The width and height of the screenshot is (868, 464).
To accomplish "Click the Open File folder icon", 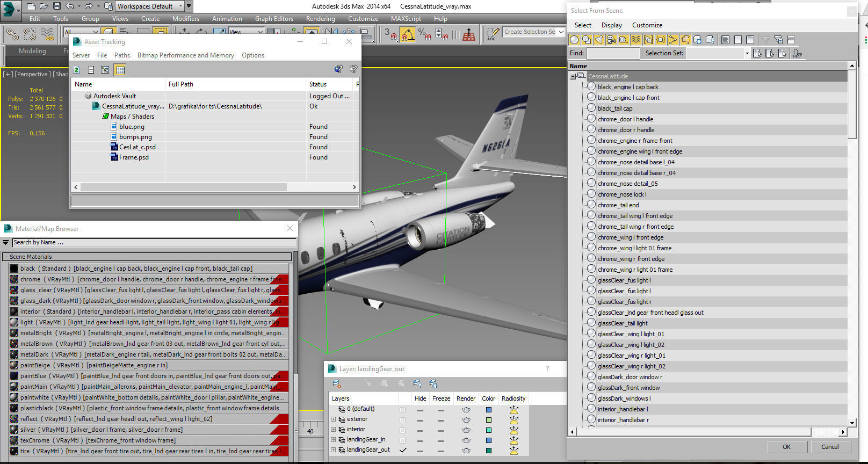I will pos(44,6).
